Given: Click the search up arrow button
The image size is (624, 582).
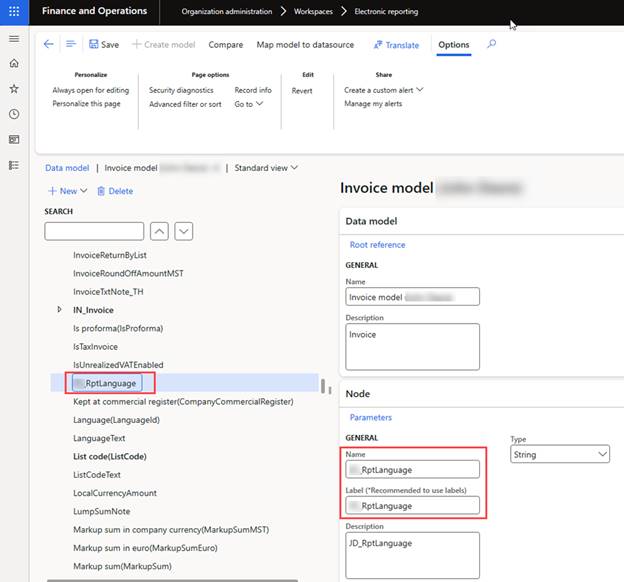Looking at the screenshot, I should (x=159, y=231).
